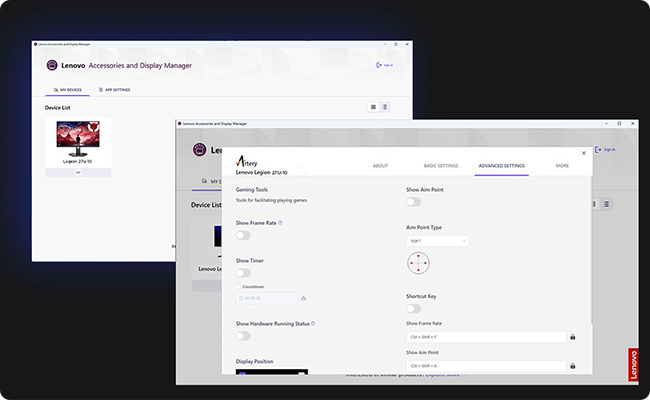Open My Devices tab in back window
This screenshot has height=400, width=650.
tap(68, 90)
